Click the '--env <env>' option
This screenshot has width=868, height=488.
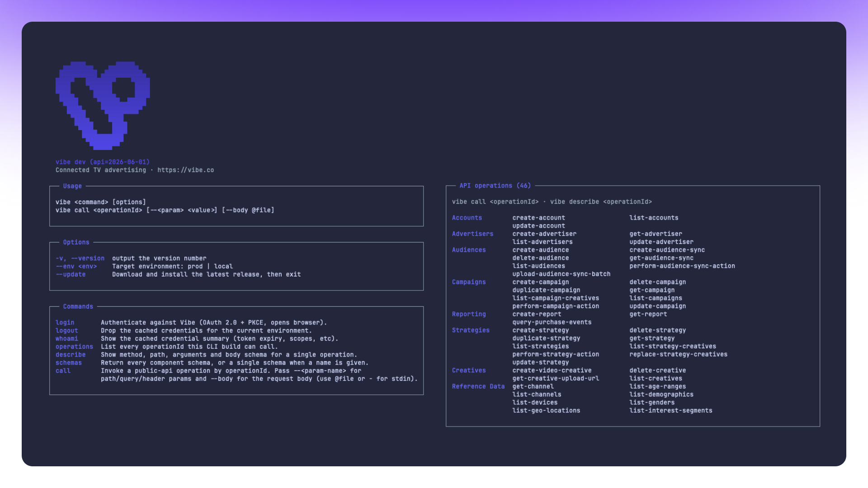(x=76, y=267)
